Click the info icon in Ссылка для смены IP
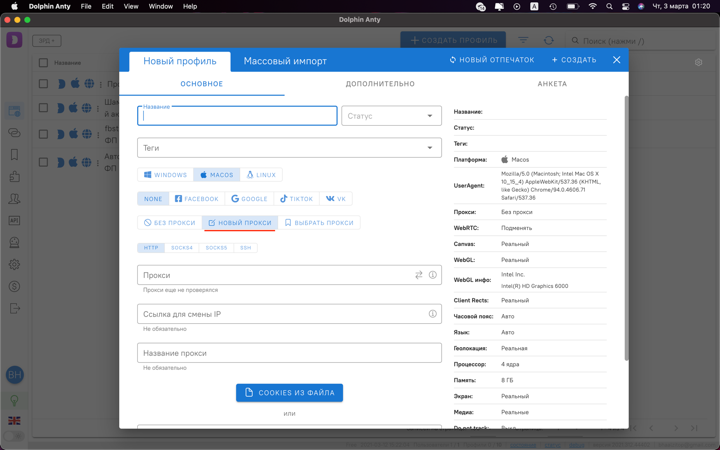 point(433,314)
